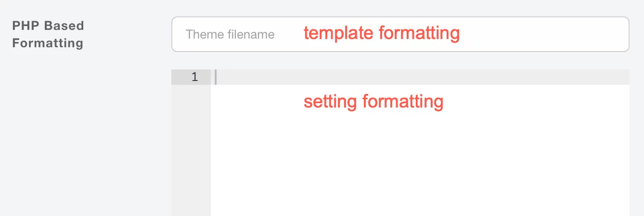
Task: Click the "PHP Based" text of the label
Action: click(x=48, y=26)
